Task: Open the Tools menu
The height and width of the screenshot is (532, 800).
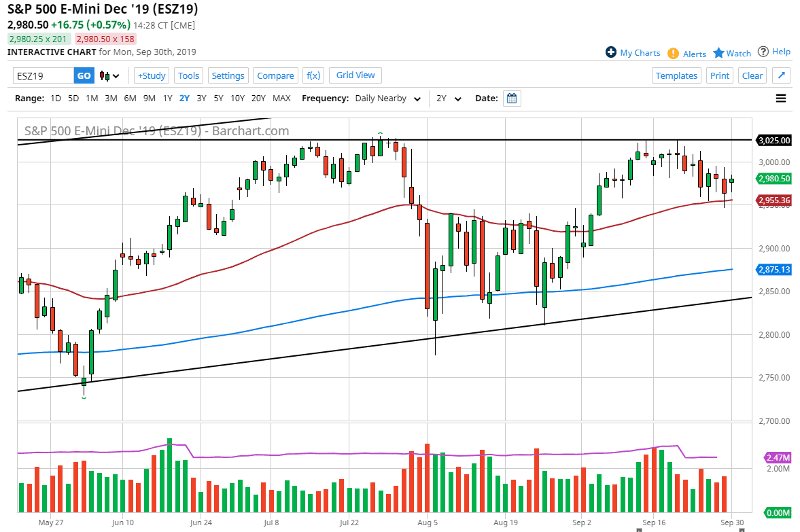Action: coord(188,75)
